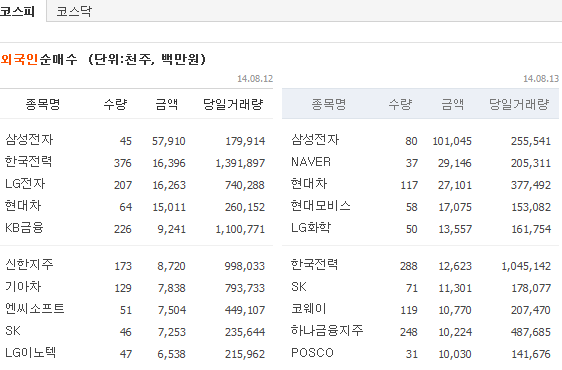Select the volume 1,045,142 cell
This screenshot has width=562, height=370.
click(x=526, y=266)
